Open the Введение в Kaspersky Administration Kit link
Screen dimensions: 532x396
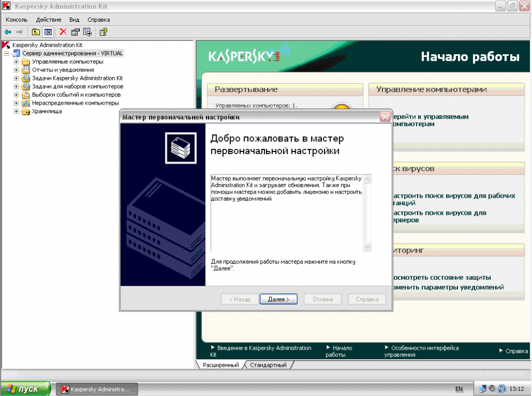point(261,351)
